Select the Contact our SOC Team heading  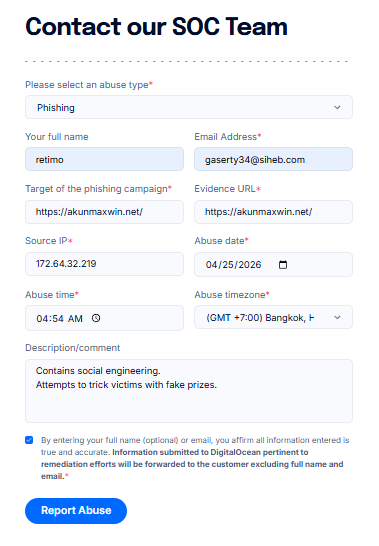click(156, 27)
